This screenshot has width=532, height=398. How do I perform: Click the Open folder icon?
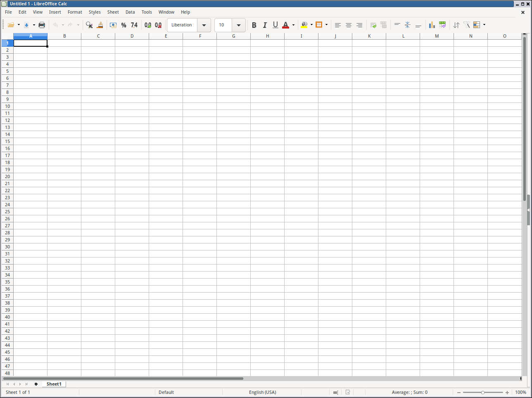click(x=11, y=25)
